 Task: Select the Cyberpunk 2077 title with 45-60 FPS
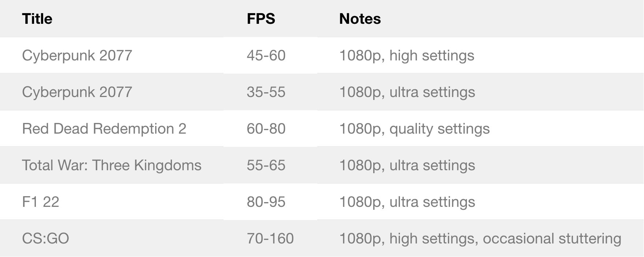77,55
